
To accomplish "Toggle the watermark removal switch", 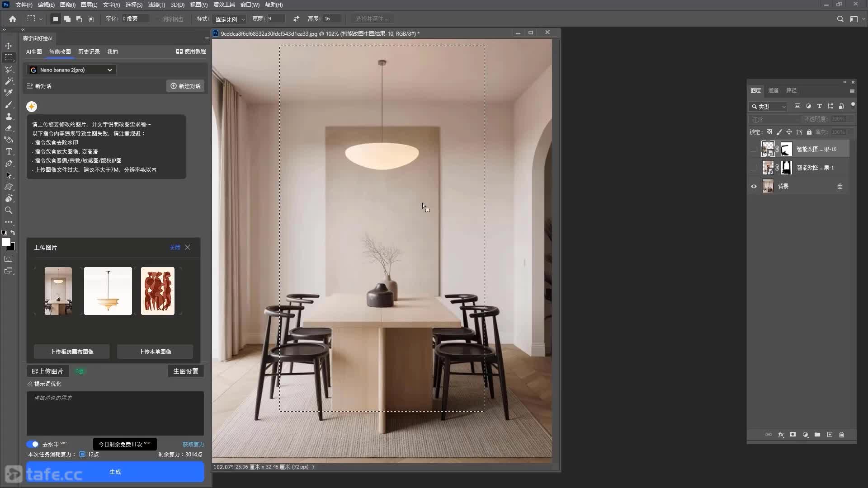I will pos(33,444).
